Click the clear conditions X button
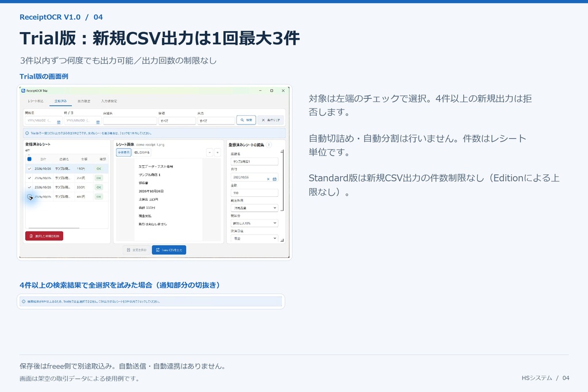 (x=271, y=120)
